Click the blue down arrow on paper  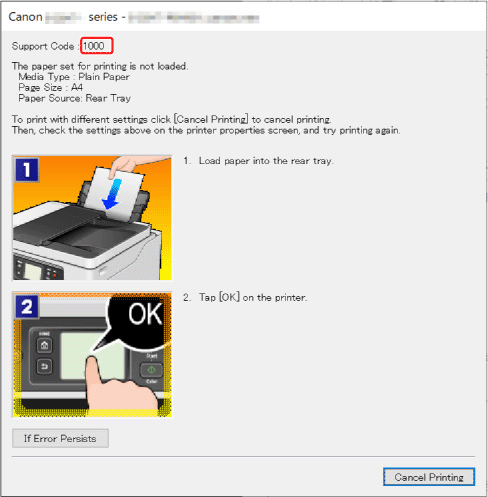coord(112,194)
